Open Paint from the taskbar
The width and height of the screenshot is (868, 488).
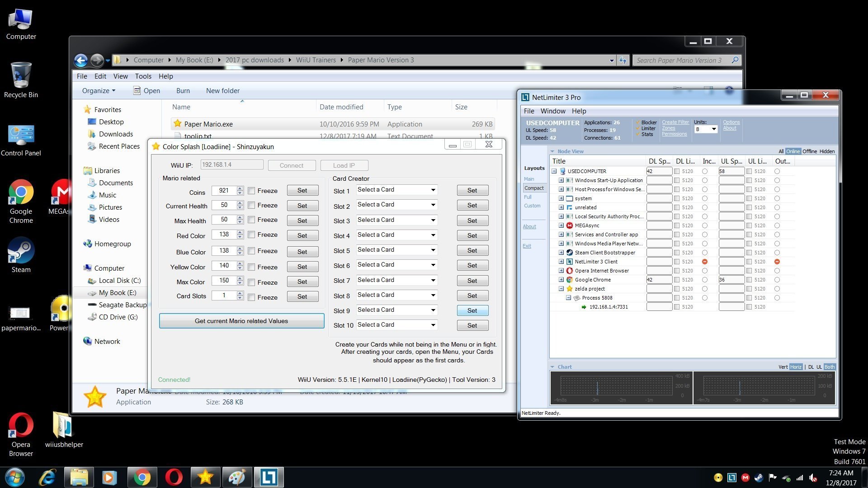click(x=237, y=477)
